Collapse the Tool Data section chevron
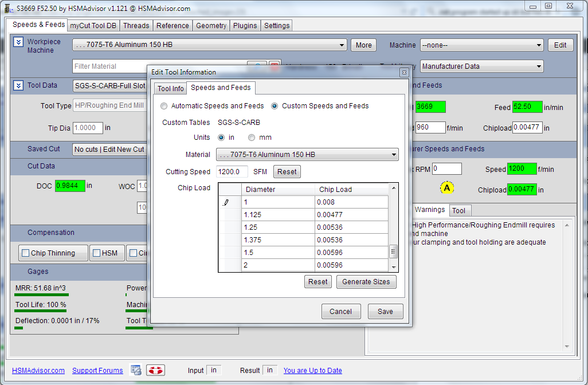The height and width of the screenshot is (385, 588). [x=18, y=85]
